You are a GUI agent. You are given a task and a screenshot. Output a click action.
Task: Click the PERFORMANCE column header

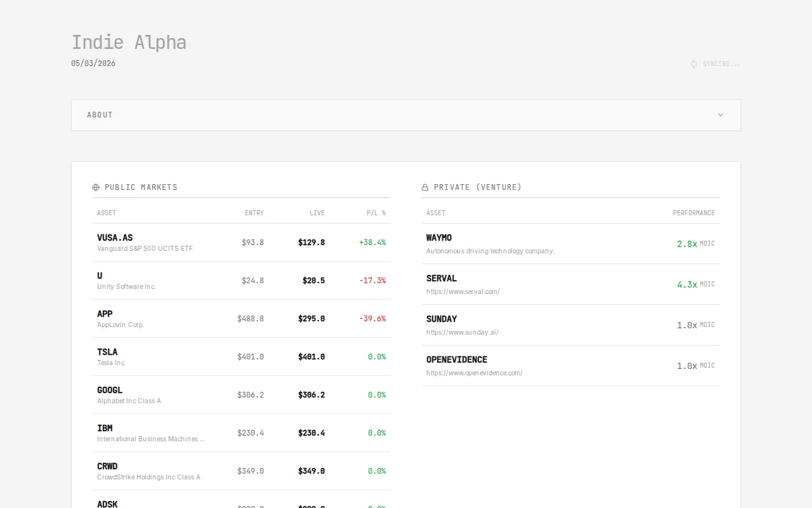click(694, 213)
